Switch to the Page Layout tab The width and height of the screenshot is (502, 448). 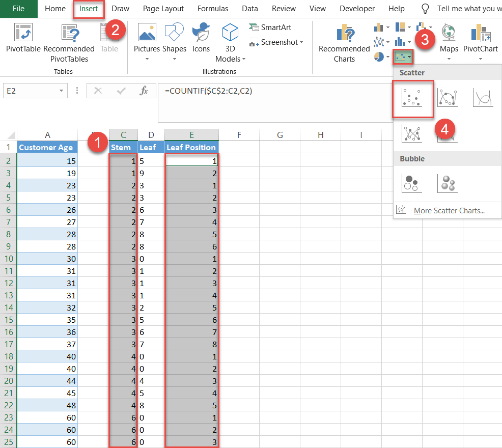[163, 9]
